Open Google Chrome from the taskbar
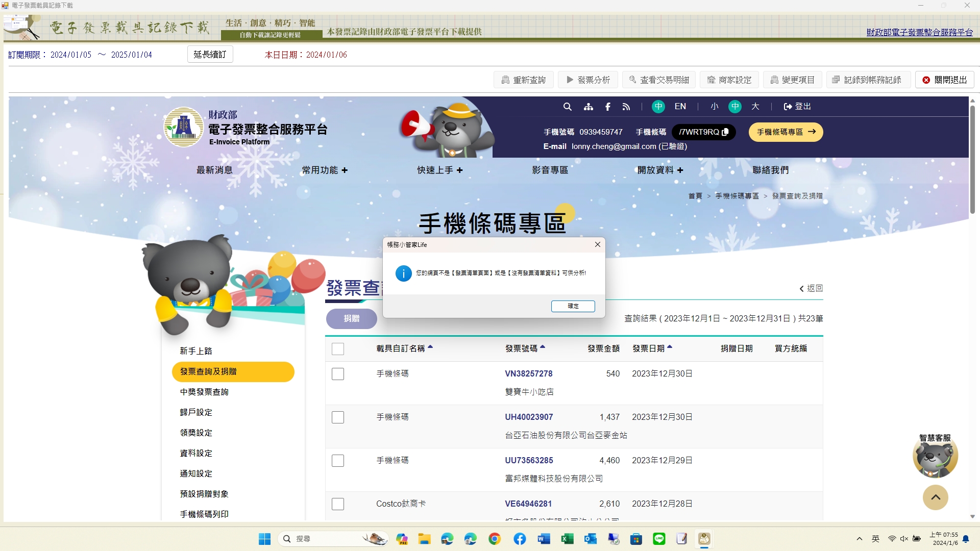This screenshot has width=980, height=551. tap(494, 539)
